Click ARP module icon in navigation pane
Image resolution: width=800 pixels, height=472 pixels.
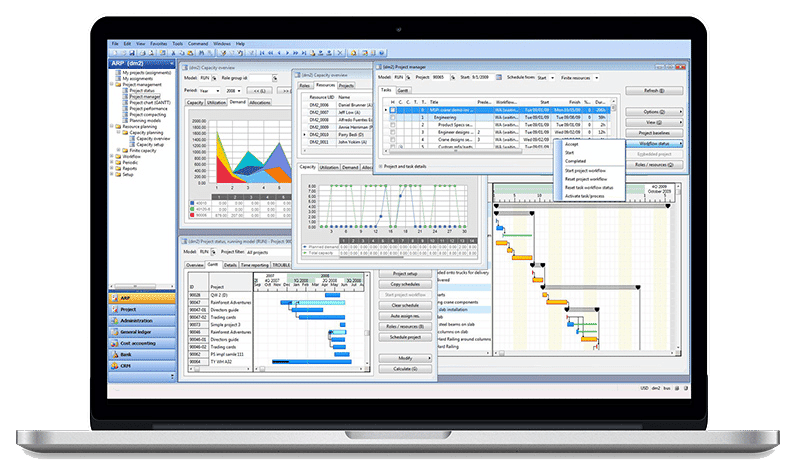point(114,298)
